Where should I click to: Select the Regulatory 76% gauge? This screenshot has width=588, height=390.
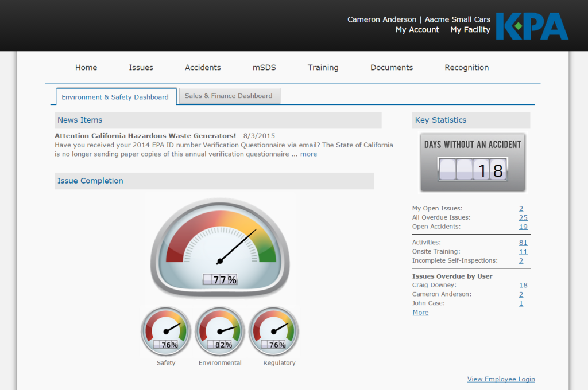(x=274, y=331)
